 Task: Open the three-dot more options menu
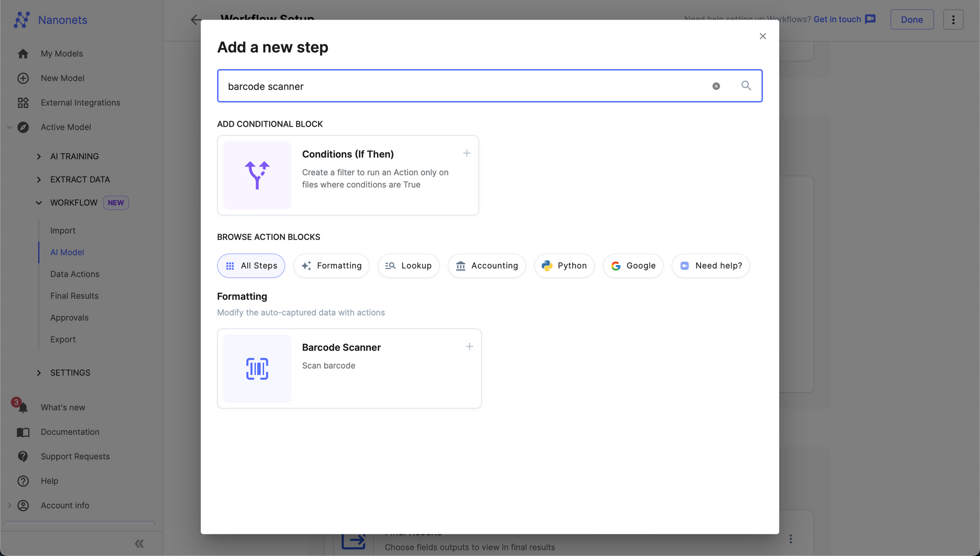pos(953,20)
